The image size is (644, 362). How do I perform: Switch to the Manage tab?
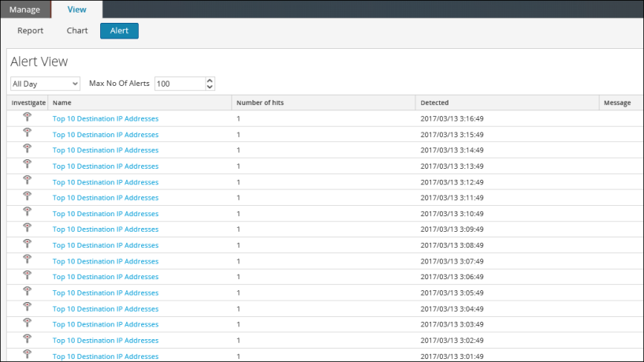[24, 9]
